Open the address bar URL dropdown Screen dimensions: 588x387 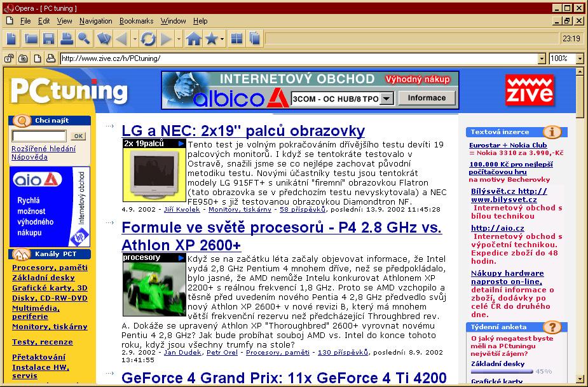[542, 58]
